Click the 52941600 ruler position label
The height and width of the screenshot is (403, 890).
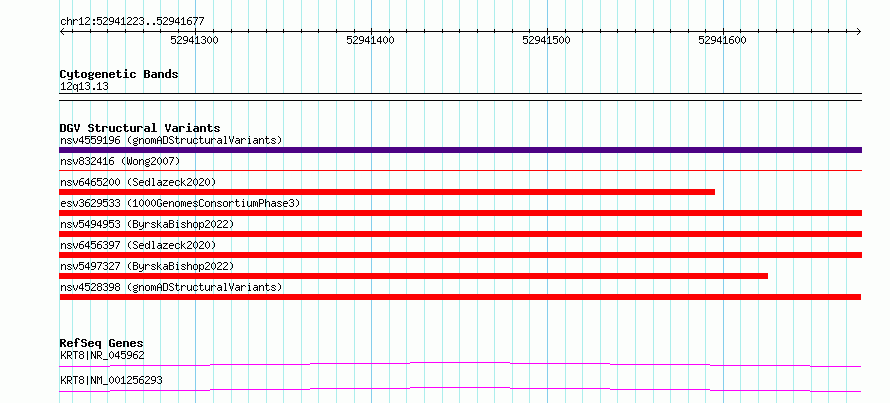(722, 40)
